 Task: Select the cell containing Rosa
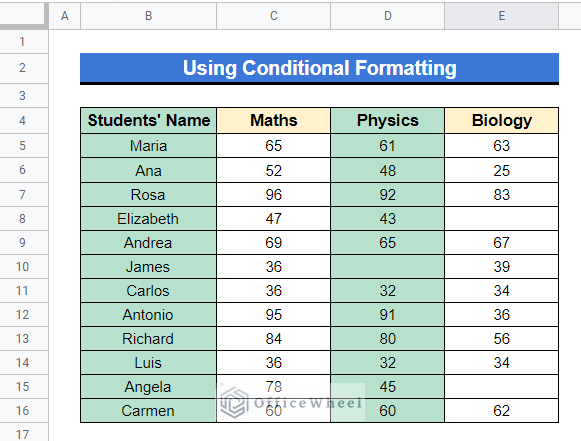click(x=149, y=195)
